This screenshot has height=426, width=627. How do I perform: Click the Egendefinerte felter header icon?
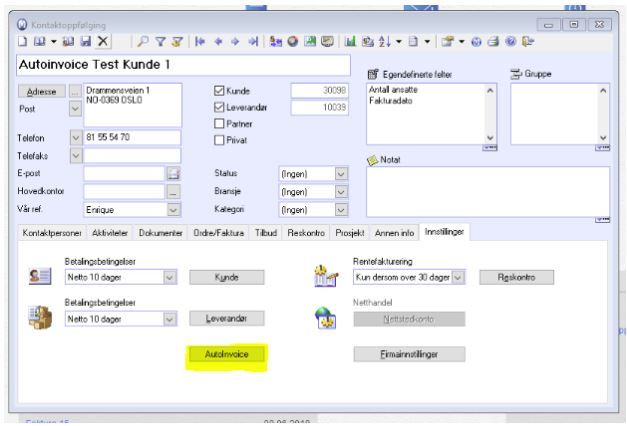pyautogui.click(x=373, y=74)
